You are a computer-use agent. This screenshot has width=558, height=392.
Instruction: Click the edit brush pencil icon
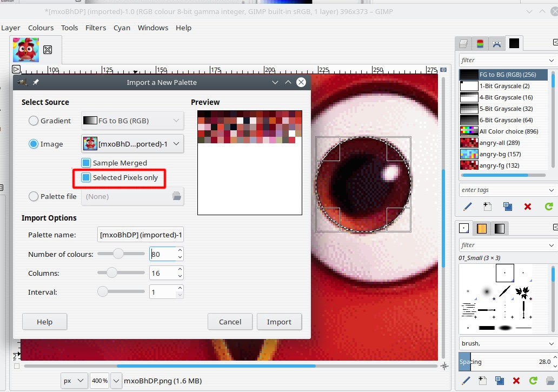[x=466, y=381]
